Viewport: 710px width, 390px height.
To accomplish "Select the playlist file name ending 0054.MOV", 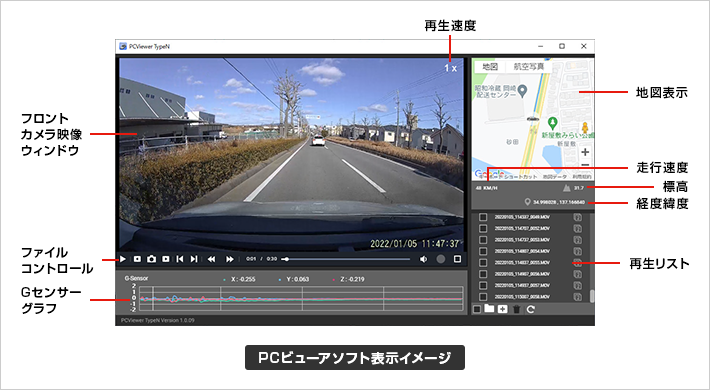I will (x=522, y=251).
